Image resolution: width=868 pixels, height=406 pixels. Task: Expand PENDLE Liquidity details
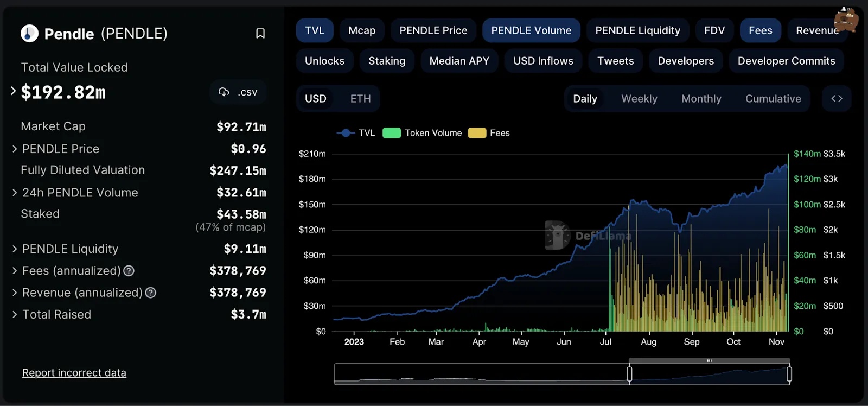[x=15, y=249]
